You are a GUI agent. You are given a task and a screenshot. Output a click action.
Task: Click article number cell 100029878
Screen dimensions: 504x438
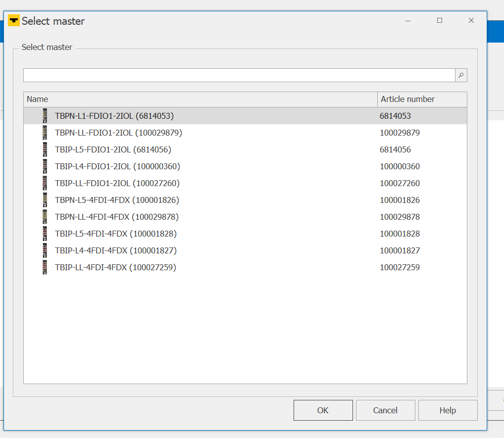pos(400,217)
